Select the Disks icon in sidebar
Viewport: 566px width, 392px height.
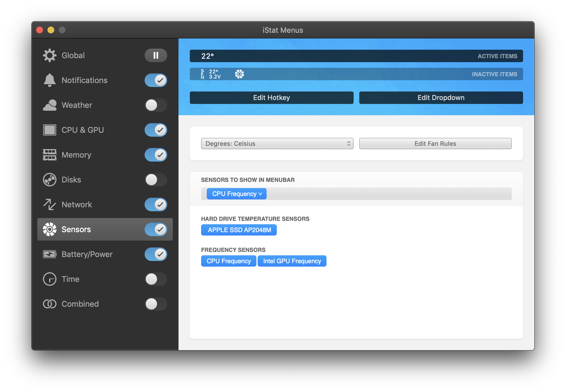[50, 180]
